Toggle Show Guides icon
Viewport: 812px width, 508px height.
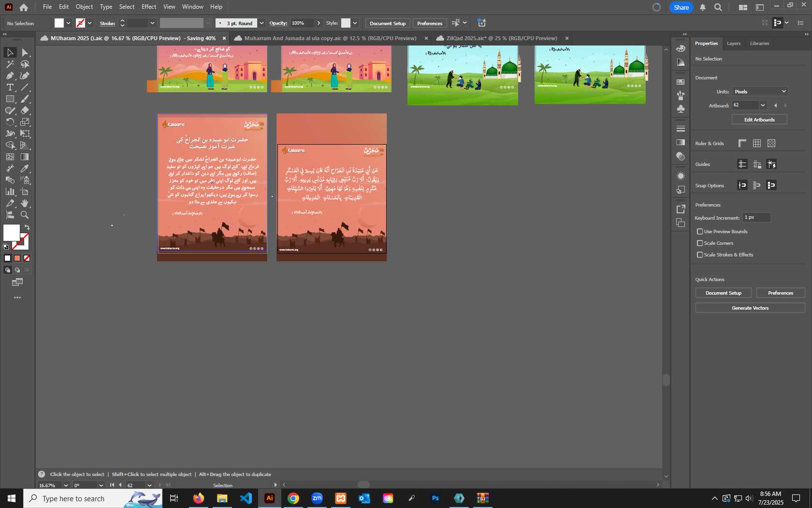742,164
